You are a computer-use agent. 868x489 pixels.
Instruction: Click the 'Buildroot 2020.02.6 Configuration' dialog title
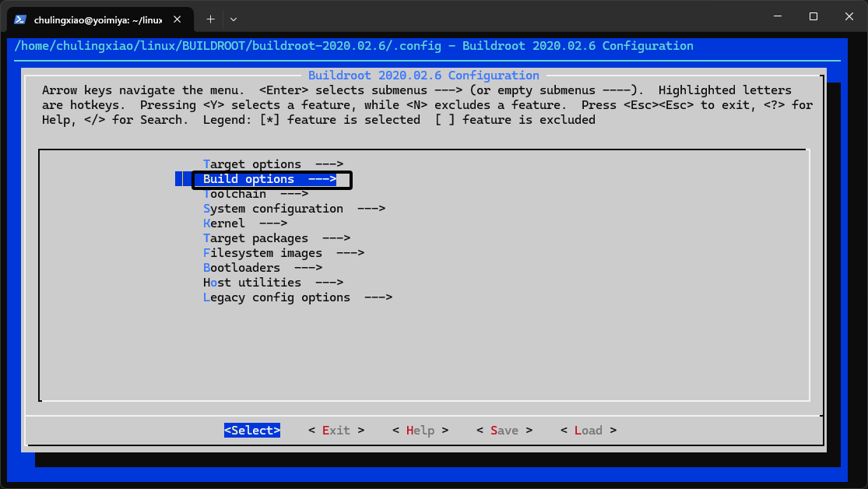pos(423,76)
